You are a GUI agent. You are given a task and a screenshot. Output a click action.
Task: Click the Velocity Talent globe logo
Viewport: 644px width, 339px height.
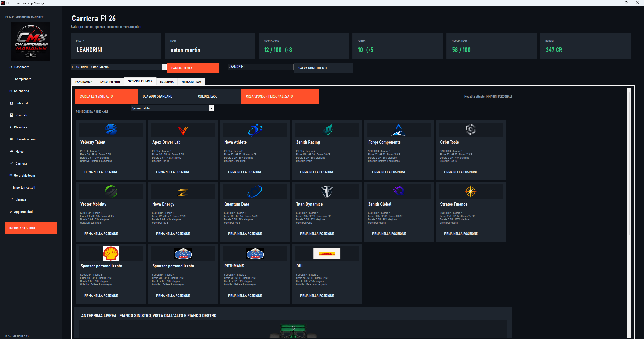(x=111, y=130)
